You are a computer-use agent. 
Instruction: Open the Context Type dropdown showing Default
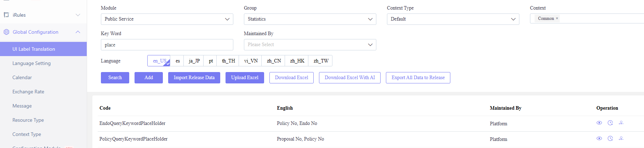(453, 19)
